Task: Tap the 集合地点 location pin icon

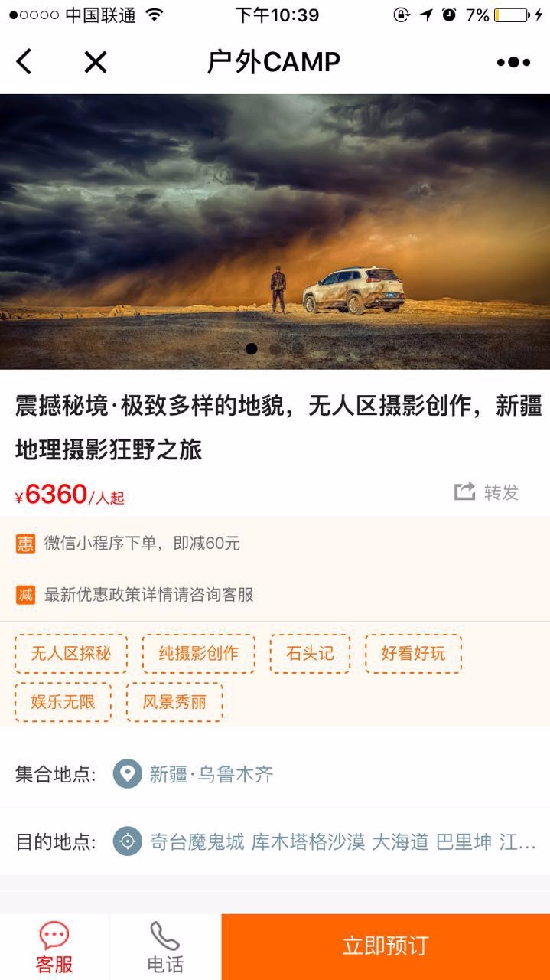Action: (x=128, y=773)
